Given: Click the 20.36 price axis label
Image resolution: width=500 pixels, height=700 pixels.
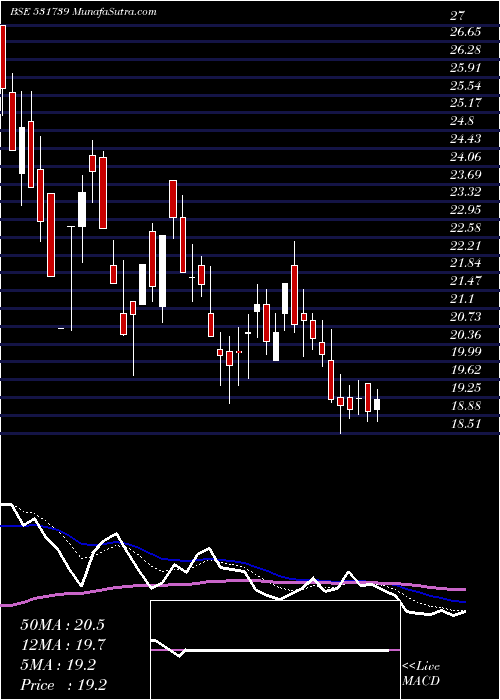Looking at the screenshot, I should (466, 334).
